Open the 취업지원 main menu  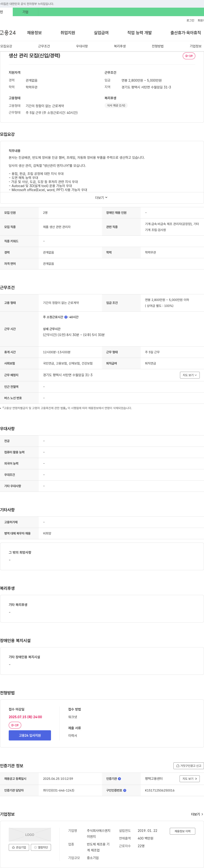[x=68, y=33]
